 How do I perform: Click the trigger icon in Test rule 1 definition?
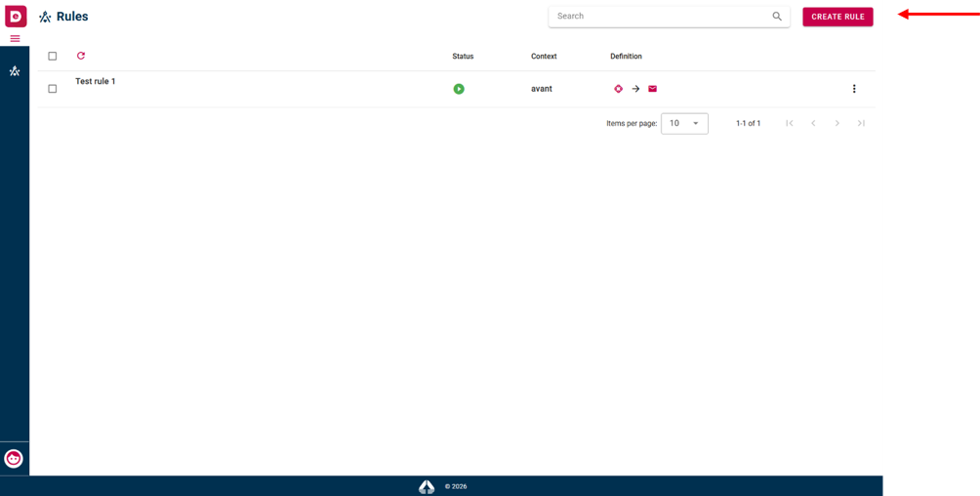coord(618,89)
